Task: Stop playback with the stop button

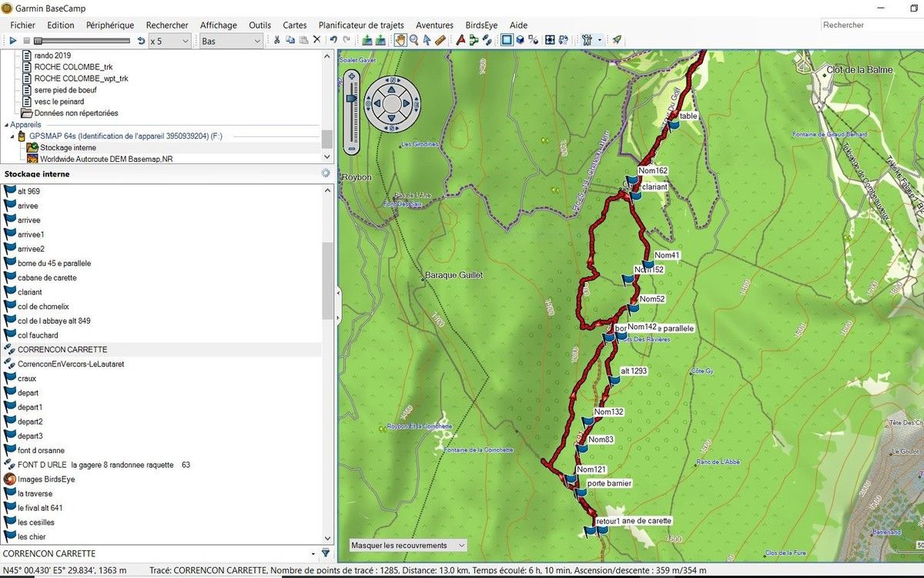Action: pos(26,41)
